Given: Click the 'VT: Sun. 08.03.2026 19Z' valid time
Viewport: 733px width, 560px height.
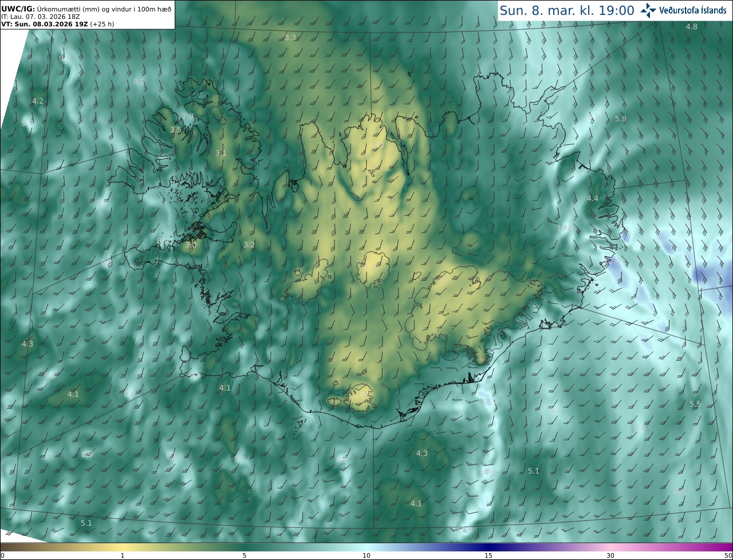Looking at the screenshot, I should tap(44, 24).
